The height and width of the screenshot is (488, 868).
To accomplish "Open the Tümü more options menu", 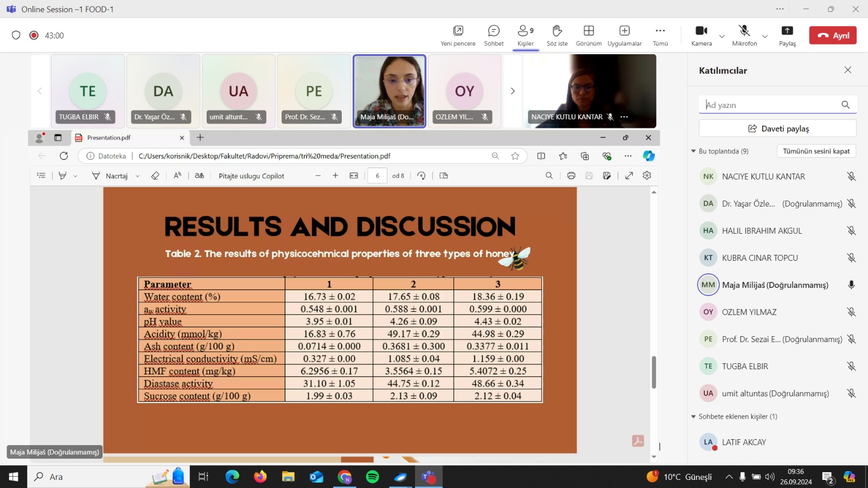I will (660, 35).
